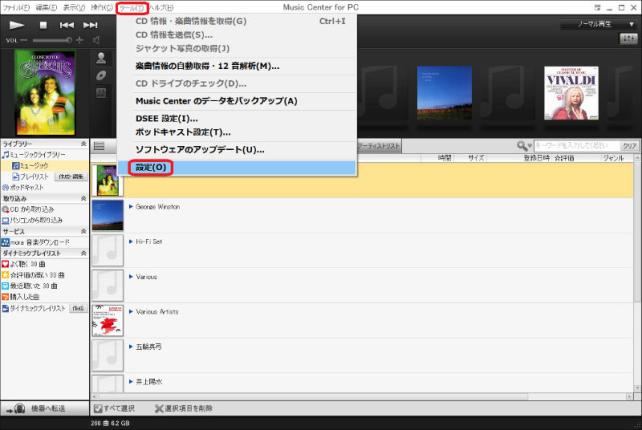This screenshot has height=430, width=642.
Task: Skip to the next track
Action: 90,25
